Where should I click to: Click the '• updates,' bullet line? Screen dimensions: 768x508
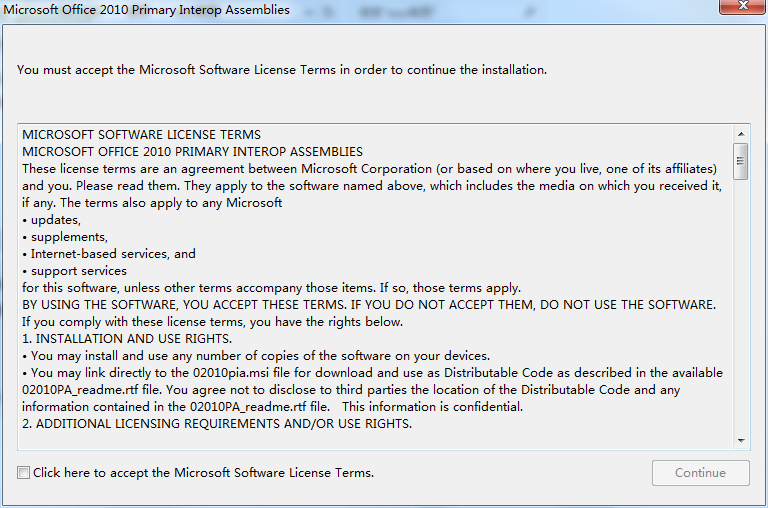tap(51, 220)
